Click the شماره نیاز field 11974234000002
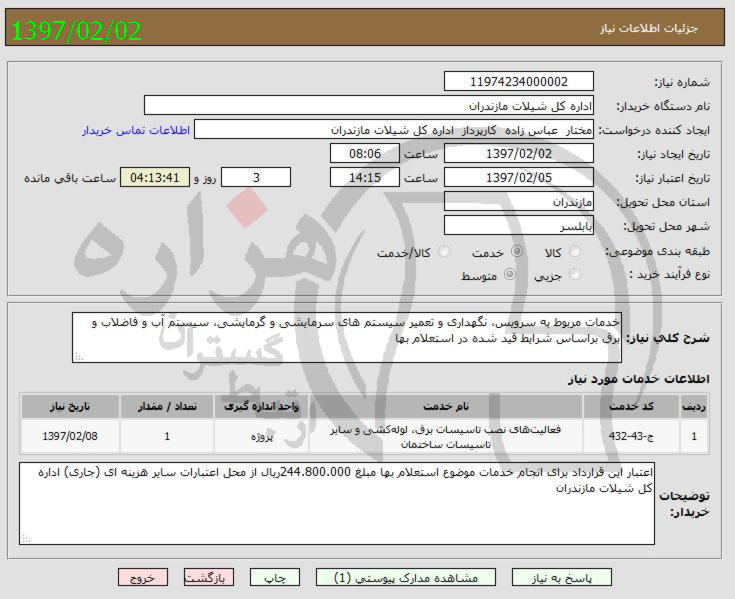 [519, 82]
